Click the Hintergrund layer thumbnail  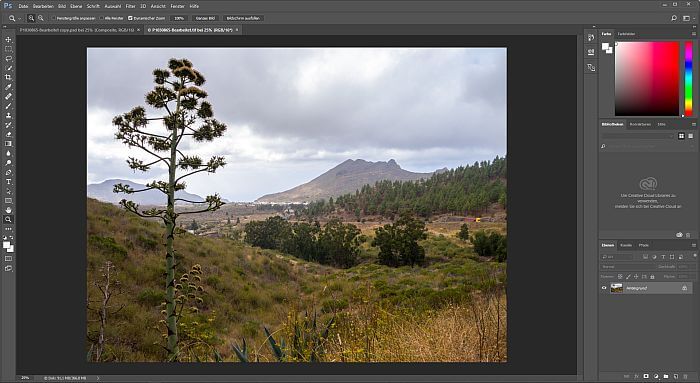(617, 288)
